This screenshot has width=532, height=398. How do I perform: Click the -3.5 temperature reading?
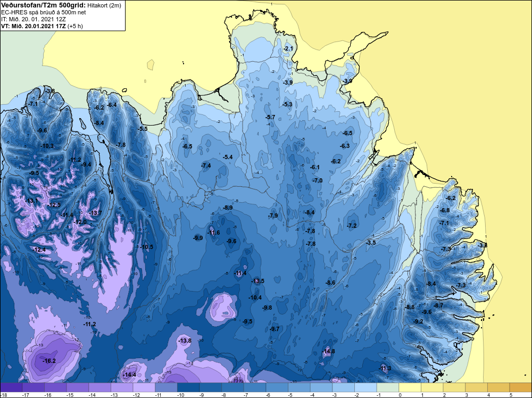pyautogui.click(x=371, y=243)
